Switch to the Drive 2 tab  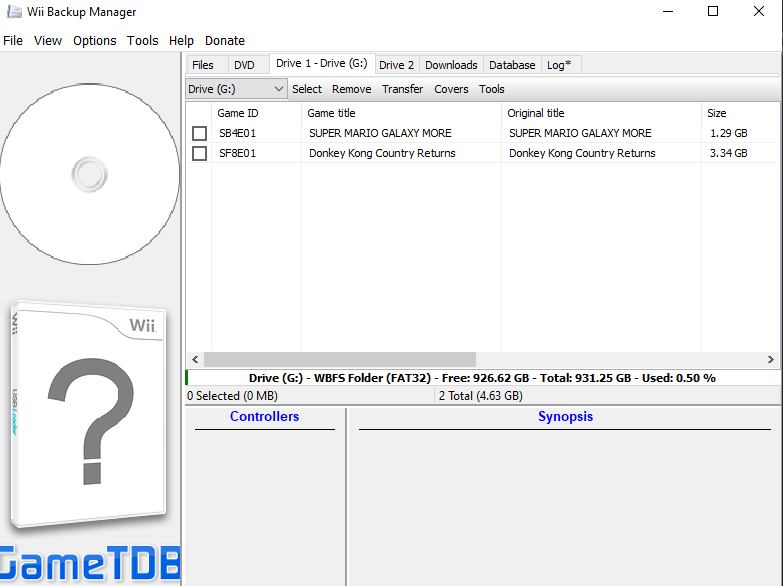coord(396,65)
